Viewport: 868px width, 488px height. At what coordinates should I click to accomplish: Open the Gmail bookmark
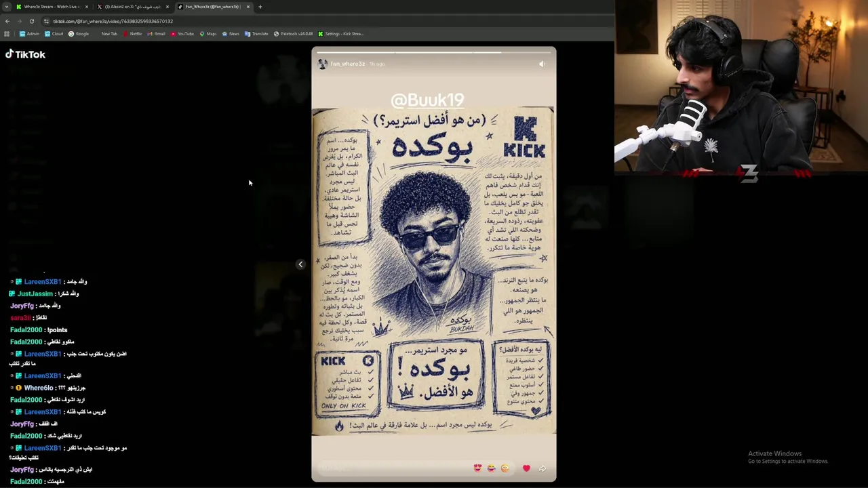click(x=157, y=34)
